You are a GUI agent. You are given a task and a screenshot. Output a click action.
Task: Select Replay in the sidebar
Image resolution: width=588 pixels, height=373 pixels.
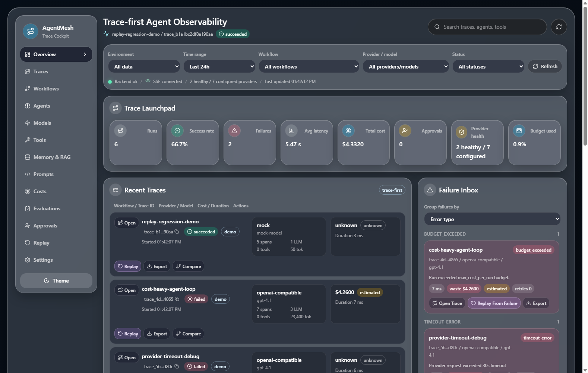(56, 243)
